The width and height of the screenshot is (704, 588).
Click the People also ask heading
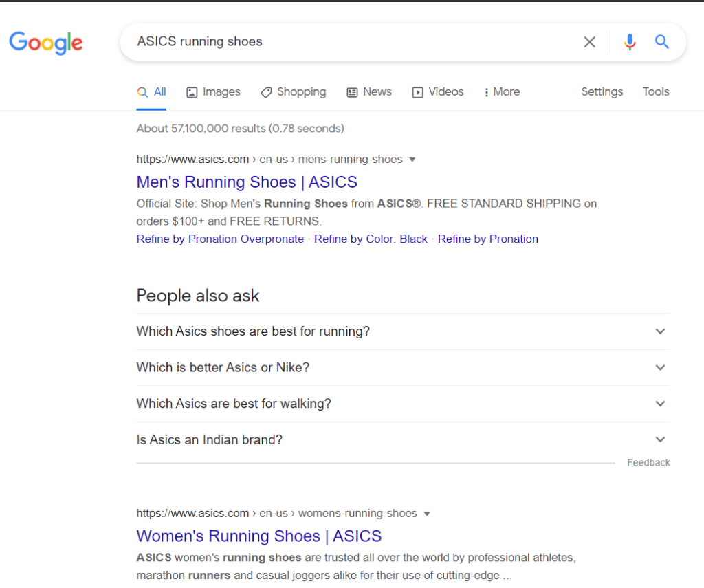pyautogui.click(x=197, y=296)
